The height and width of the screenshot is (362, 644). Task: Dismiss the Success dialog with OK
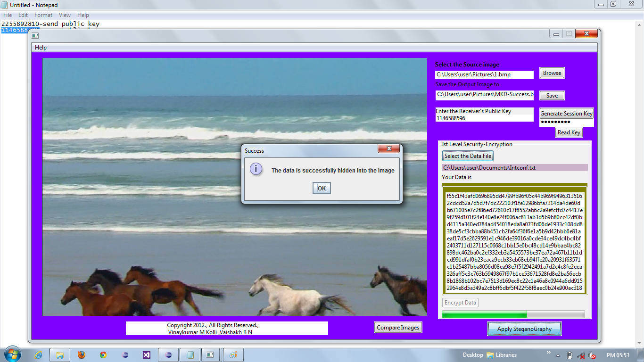click(x=321, y=188)
